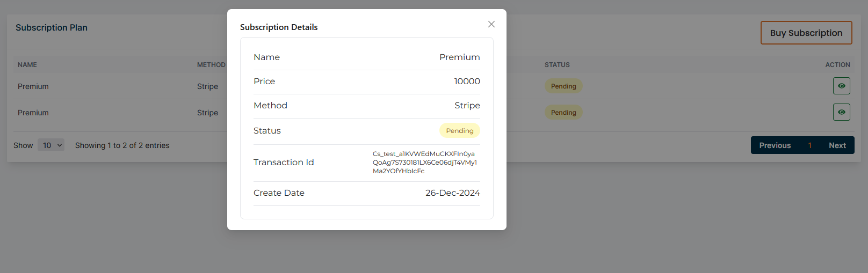
Task: Open the Show entries count dropdown
Action: [51, 145]
